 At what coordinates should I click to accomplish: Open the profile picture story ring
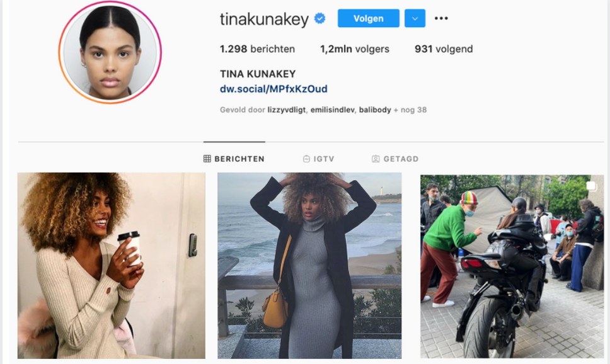[x=110, y=52]
